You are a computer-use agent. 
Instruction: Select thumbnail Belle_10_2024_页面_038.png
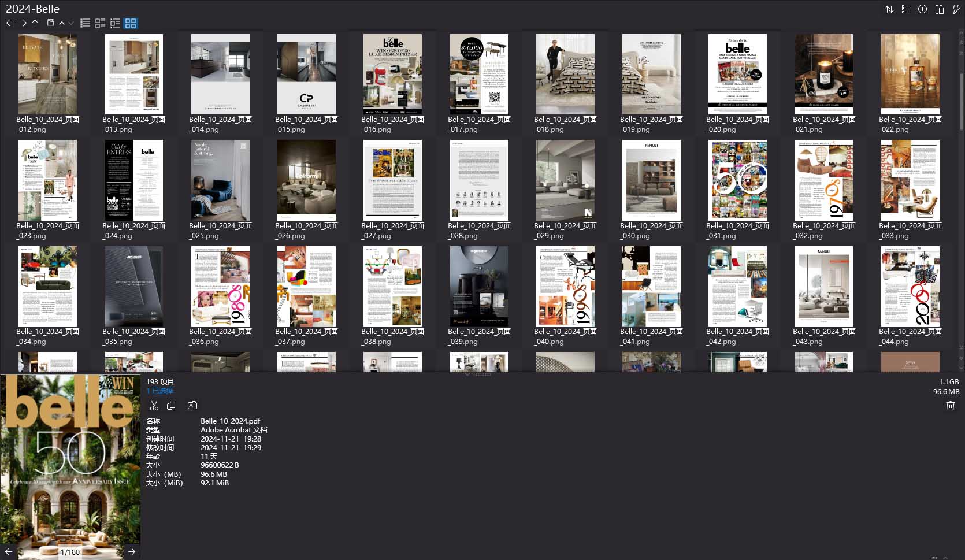coord(392,286)
